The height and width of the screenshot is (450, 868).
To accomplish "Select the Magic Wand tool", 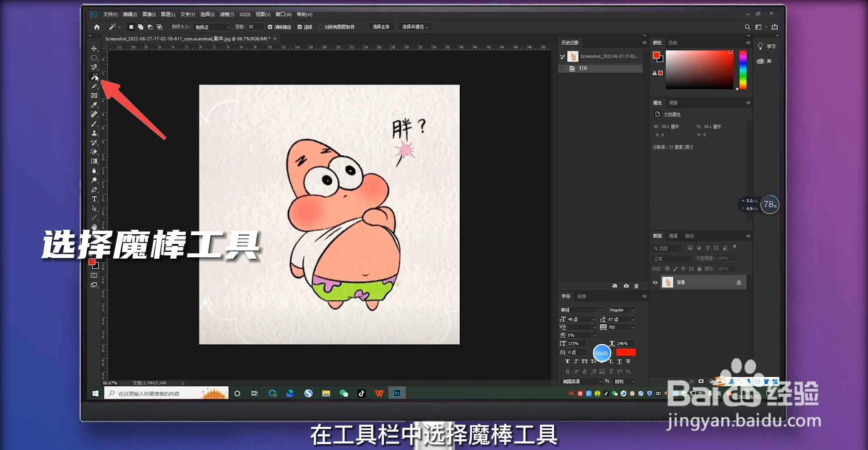I will 94,77.
